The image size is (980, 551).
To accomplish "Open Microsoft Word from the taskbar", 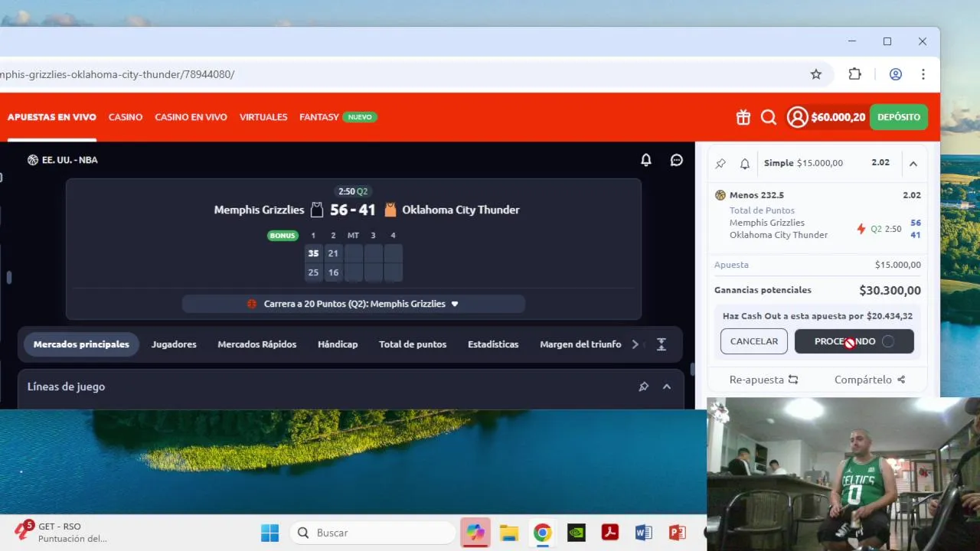I will pyautogui.click(x=643, y=533).
